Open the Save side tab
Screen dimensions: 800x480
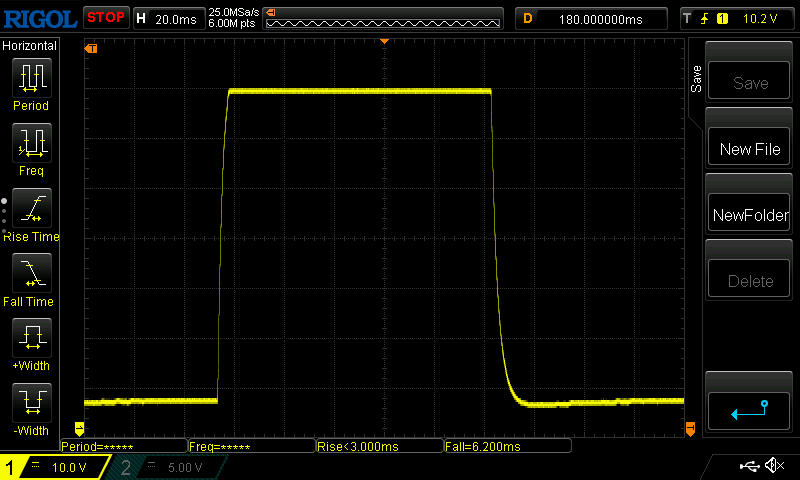696,80
